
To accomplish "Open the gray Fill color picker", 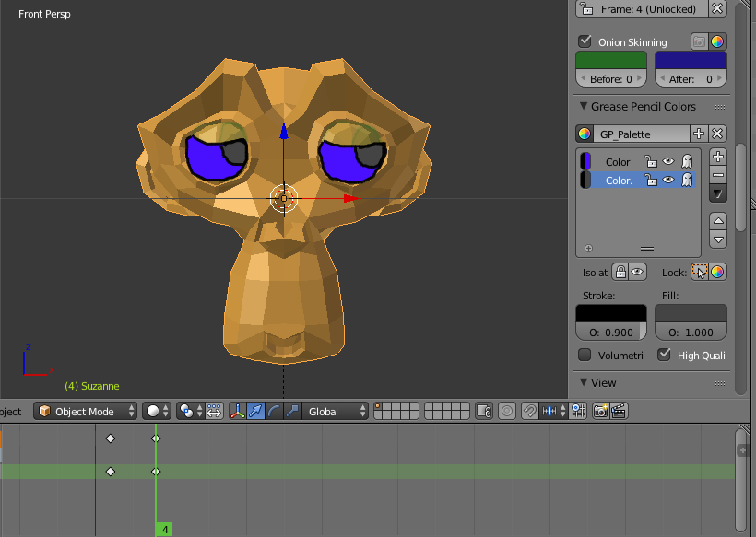I will point(691,313).
